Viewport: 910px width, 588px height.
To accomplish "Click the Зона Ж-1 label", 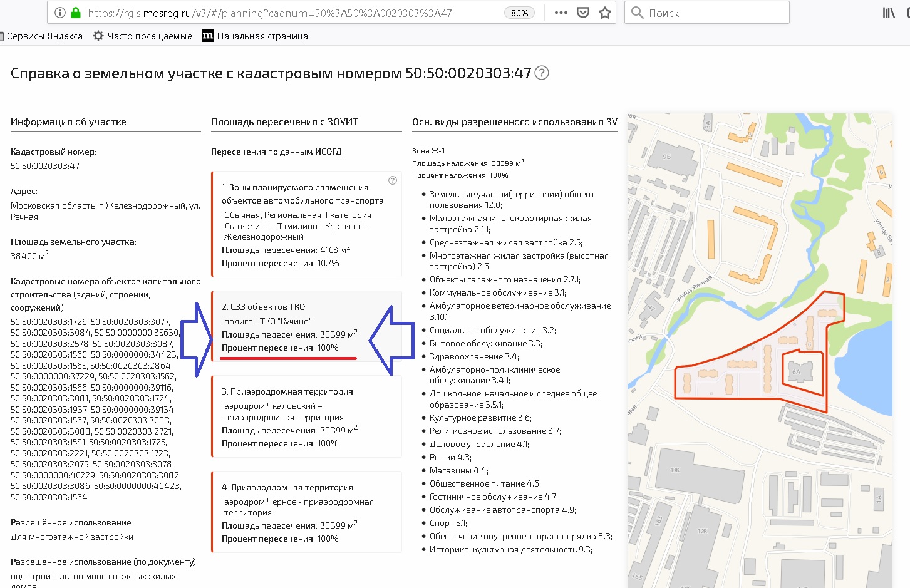I will 428,151.
